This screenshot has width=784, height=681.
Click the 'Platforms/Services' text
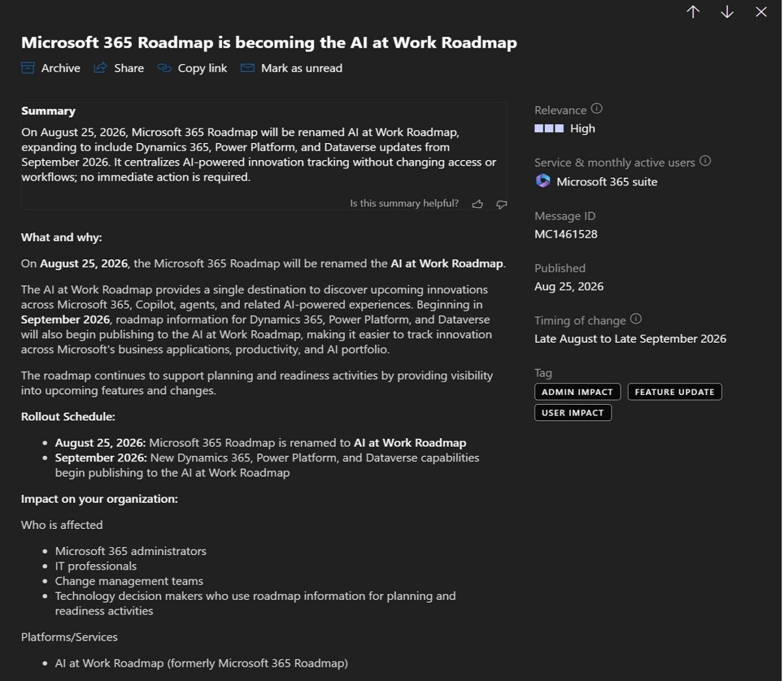(69, 637)
